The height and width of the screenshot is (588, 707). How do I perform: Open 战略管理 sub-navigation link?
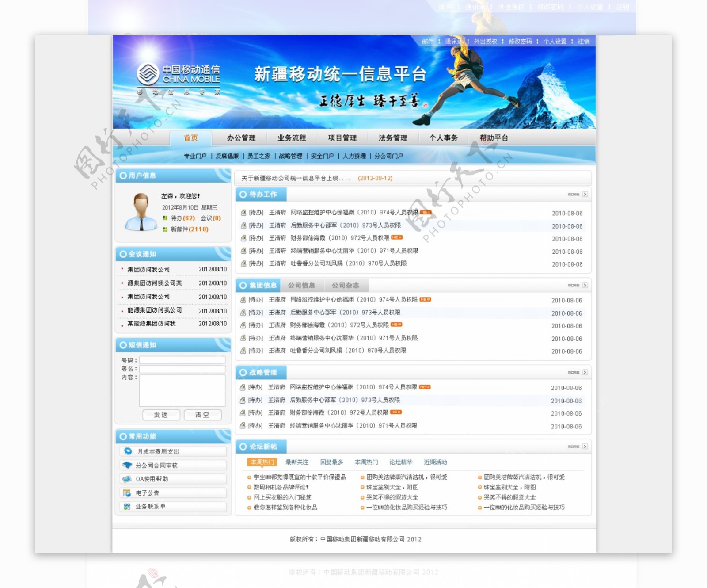(291, 156)
